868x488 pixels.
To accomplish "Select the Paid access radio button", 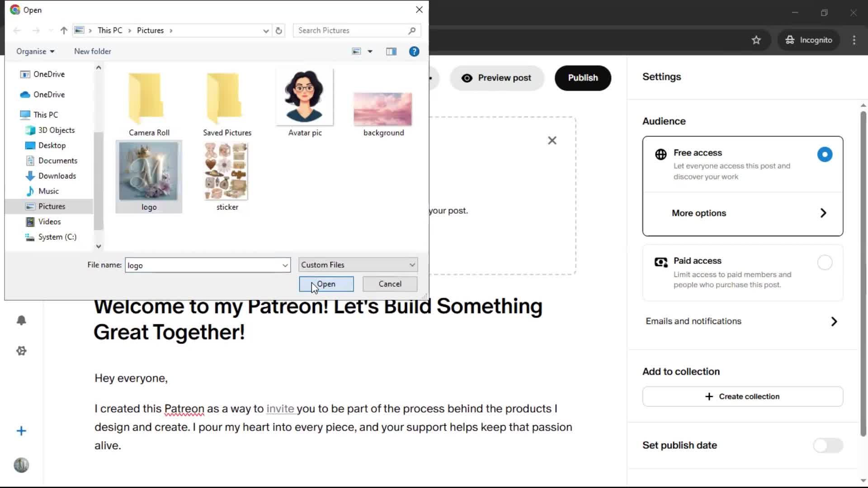I will pos(825,263).
